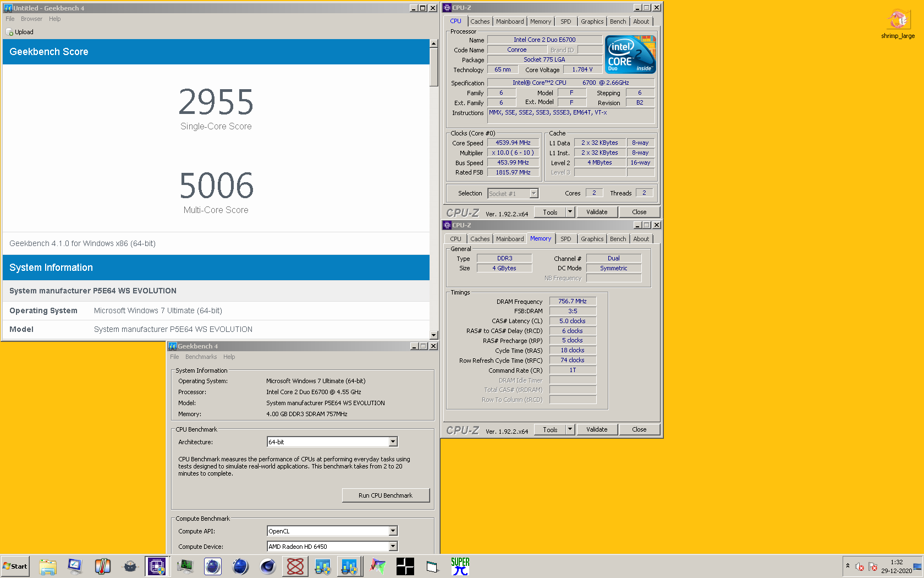The image size is (924, 578).
Task: Click the Core Speed 4539.94 MHz field
Action: (513, 143)
